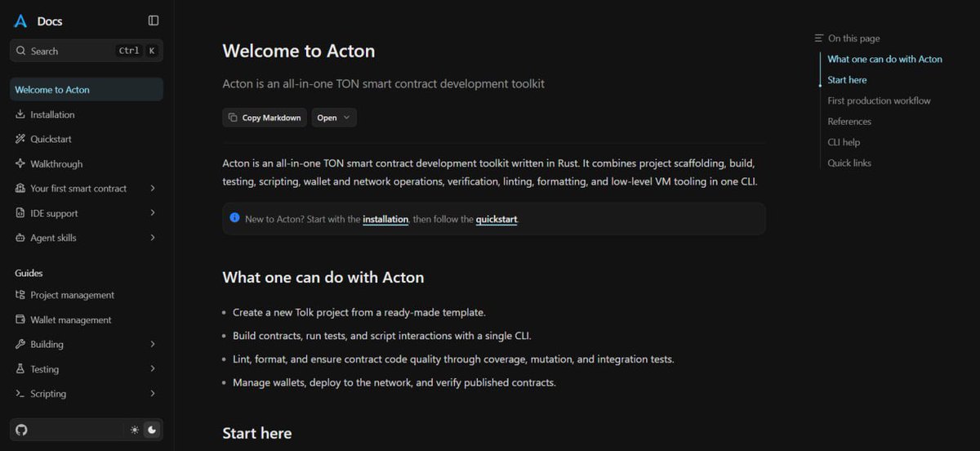Image resolution: width=980 pixels, height=451 pixels.
Task: Open the Open dropdown menu
Action: (x=334, y=118)
